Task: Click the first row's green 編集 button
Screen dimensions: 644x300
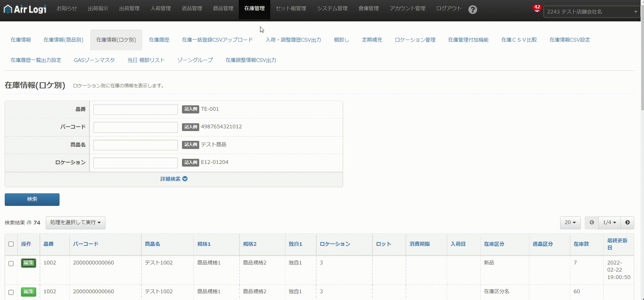Action: [28, 263]
